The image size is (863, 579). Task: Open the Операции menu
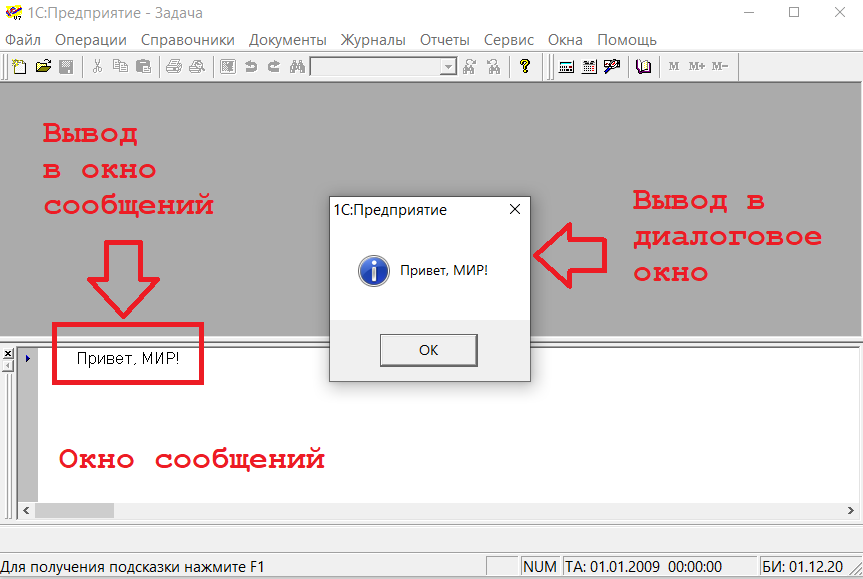pyautogui.click(x=91, y=40)
